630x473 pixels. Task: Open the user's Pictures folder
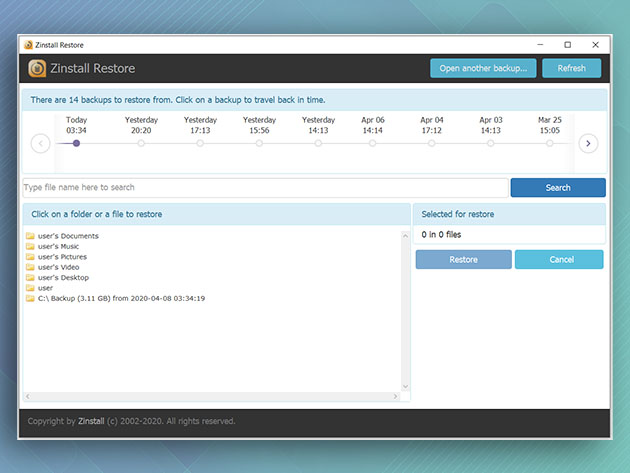tap(62, 257)
